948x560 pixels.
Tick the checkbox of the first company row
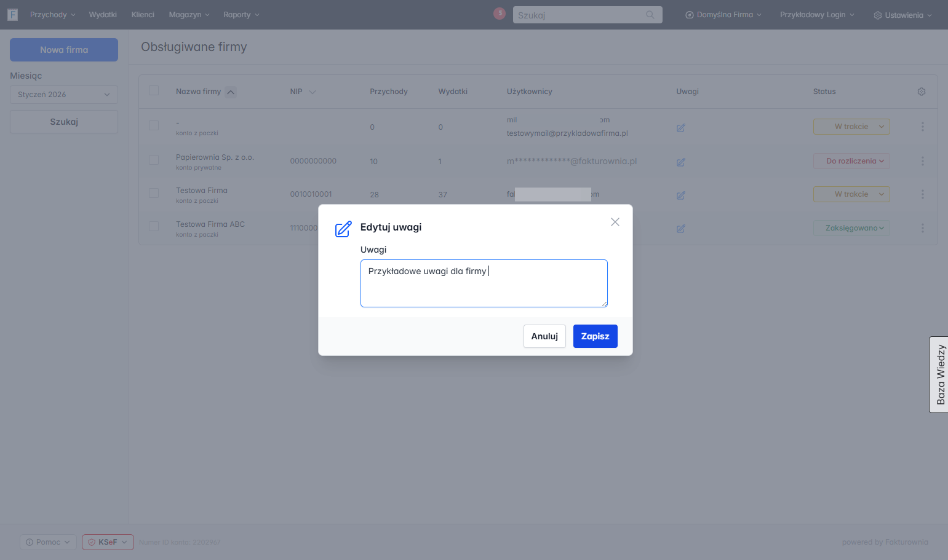click(x=154, y=125)
